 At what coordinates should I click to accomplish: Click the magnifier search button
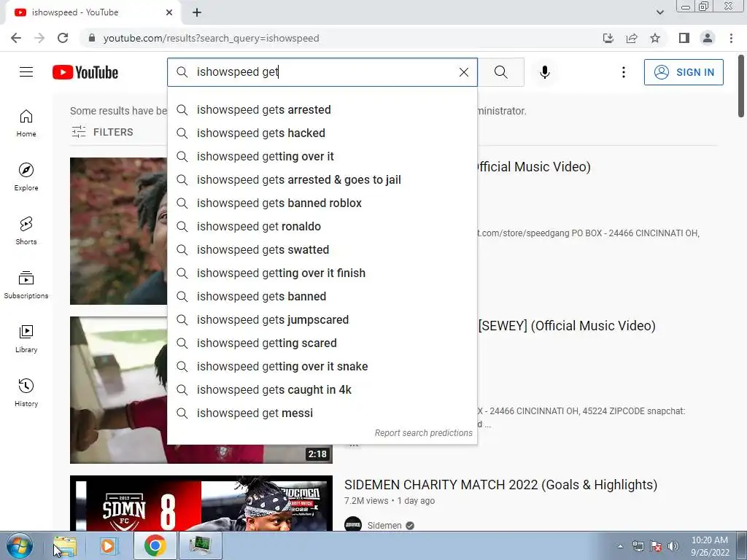[500, 72]
